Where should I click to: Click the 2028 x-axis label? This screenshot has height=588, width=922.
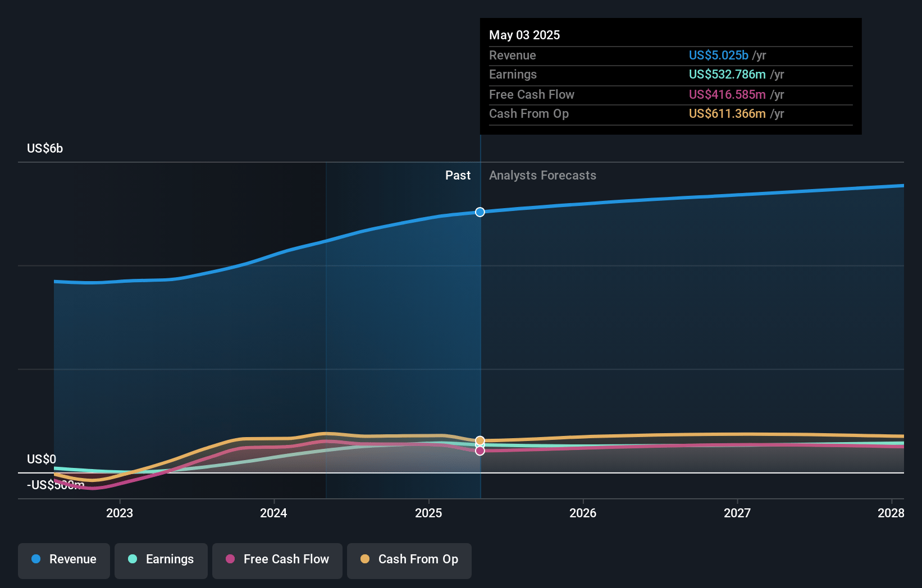(891, 513)
